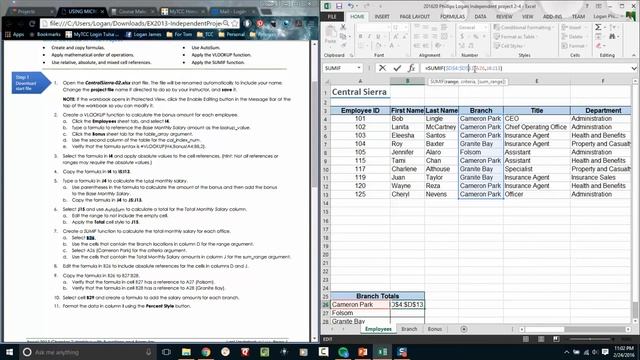Open the Clear eraser button in Editing
The width and height of the screenshot is (640, 360).
coord(599,45)
